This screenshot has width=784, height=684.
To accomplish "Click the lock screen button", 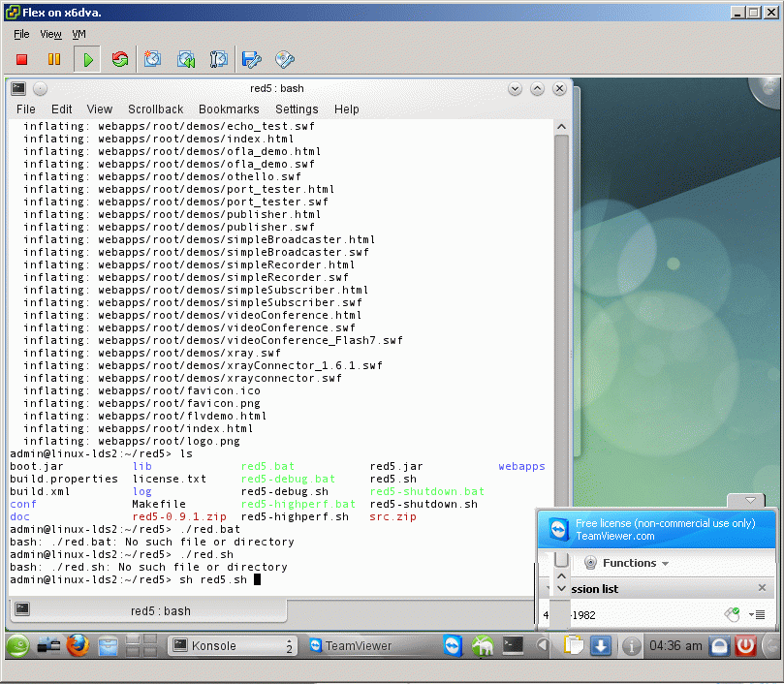I will (719, 646).
